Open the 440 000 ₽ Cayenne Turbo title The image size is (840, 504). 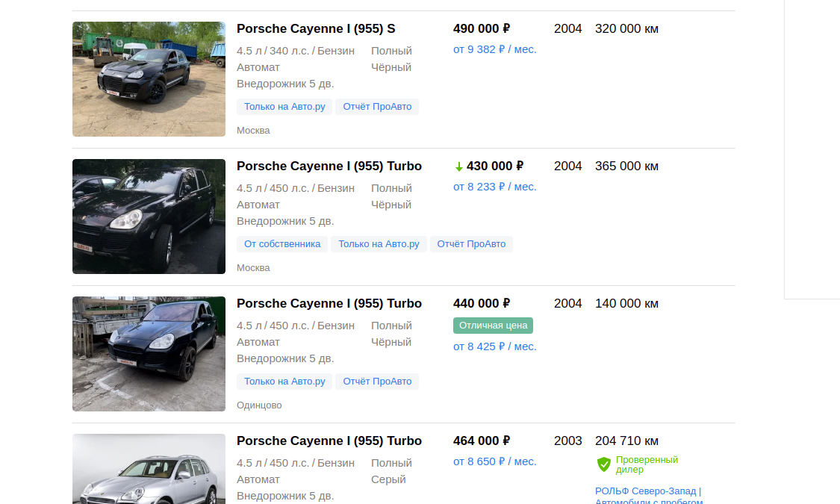(329, 304)
